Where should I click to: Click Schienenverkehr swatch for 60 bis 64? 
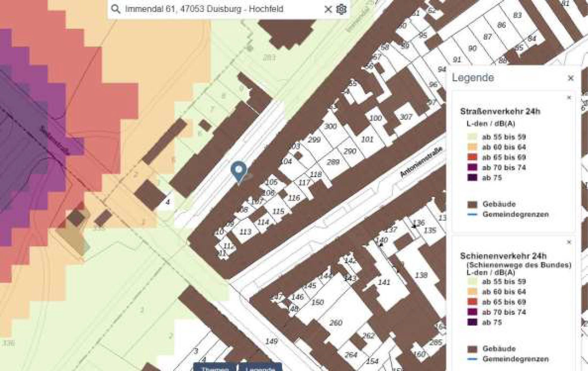coord(472,292)
